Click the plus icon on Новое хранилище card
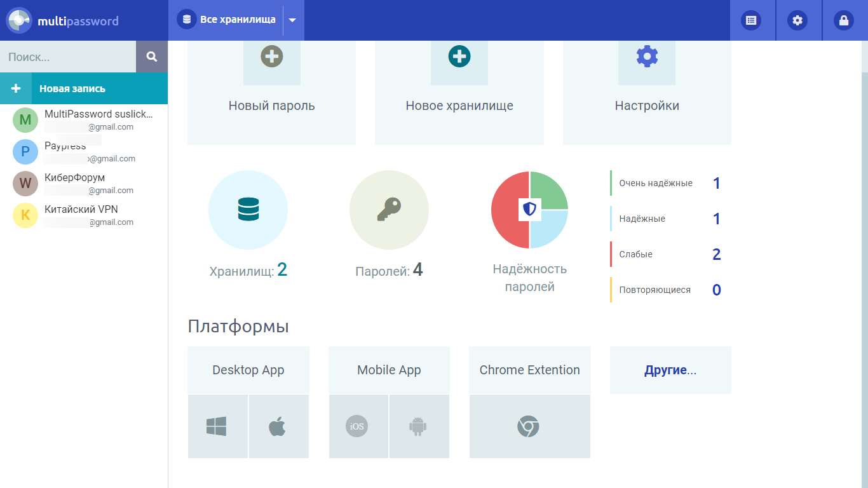 coord(459,57)
